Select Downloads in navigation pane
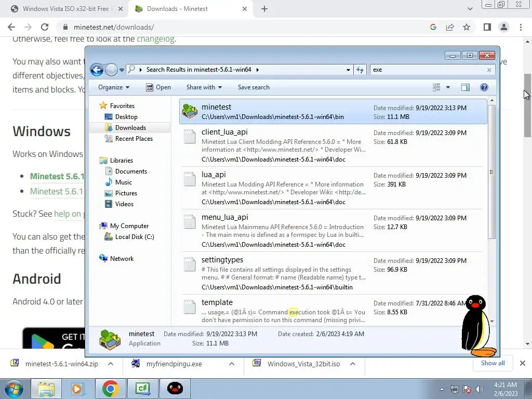The height and width of the screenshot is (399, 532). coord(126,128)
